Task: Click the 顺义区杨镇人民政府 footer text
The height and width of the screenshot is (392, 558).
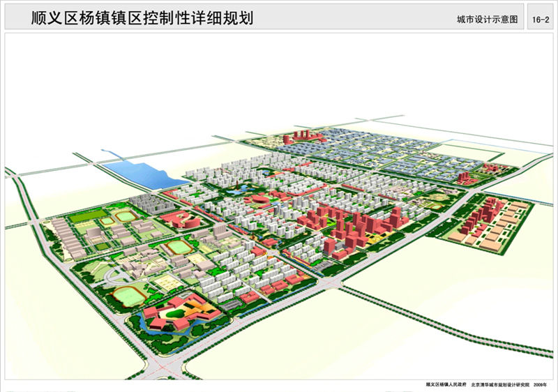Action: tap(445, 384)
